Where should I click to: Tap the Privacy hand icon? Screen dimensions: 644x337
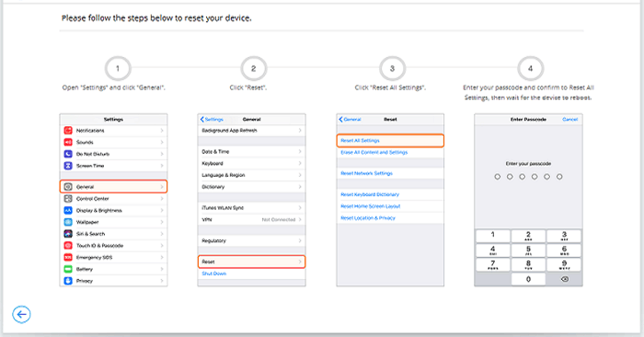[x=68, y=281]
